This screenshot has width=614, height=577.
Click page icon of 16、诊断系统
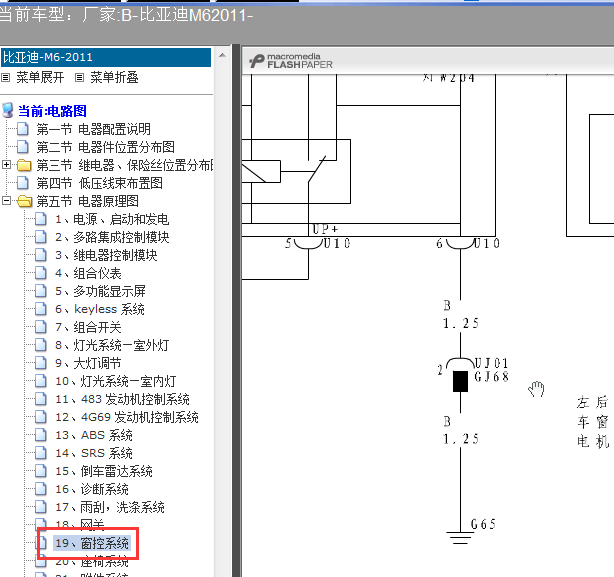click(x=41, y=489)
